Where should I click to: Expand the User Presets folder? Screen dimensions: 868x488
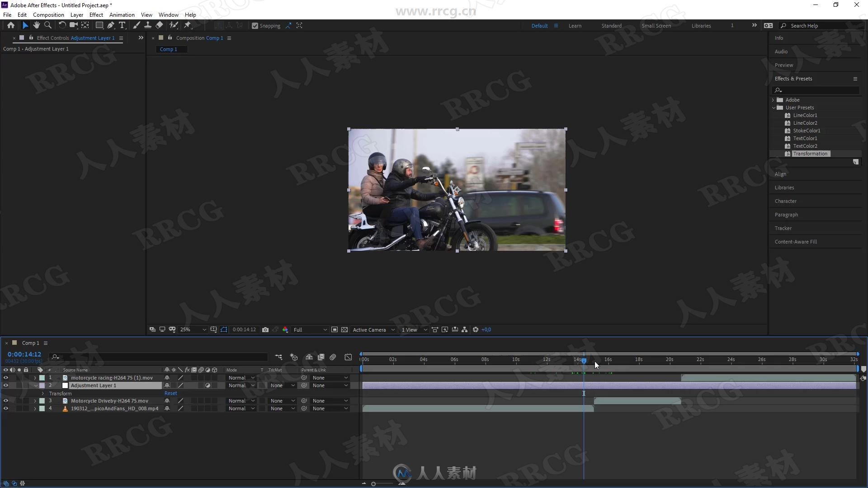coord(774,107)
